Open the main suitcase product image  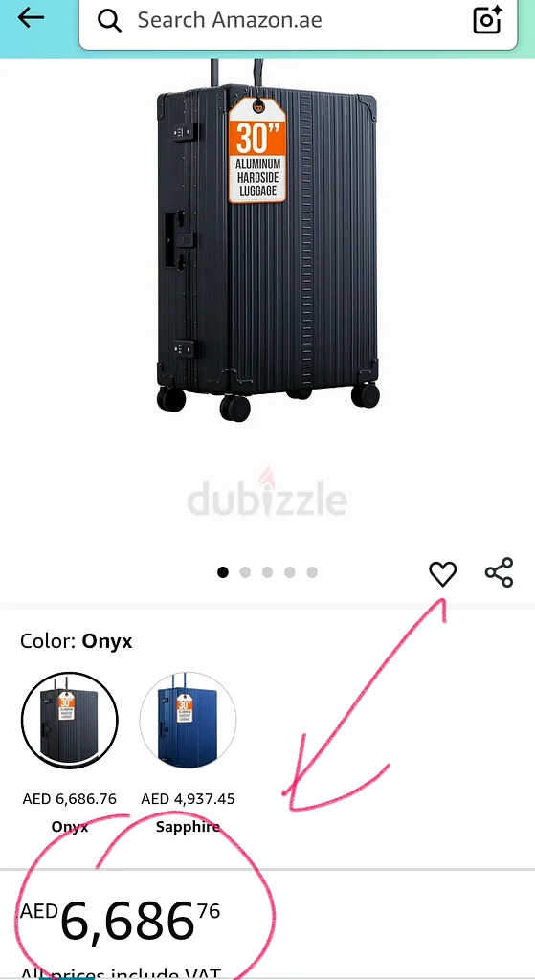(x=268, y=240)
